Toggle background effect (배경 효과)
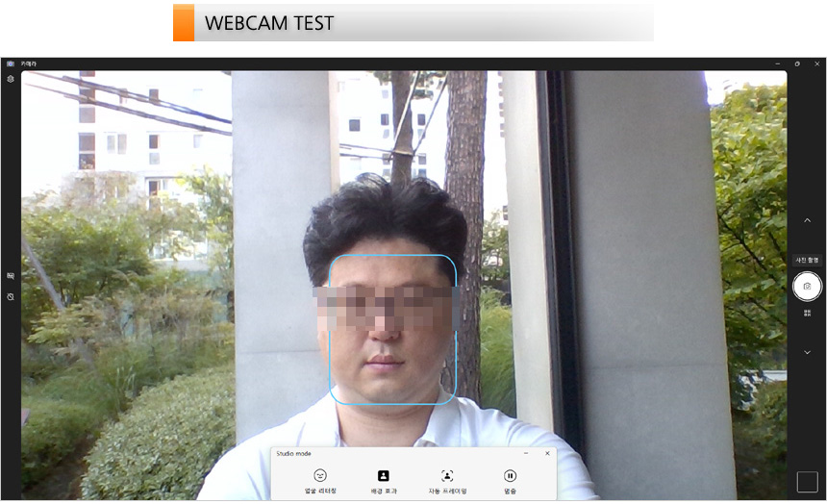Viewport: 827px width, 504px height. coord(383,481)
